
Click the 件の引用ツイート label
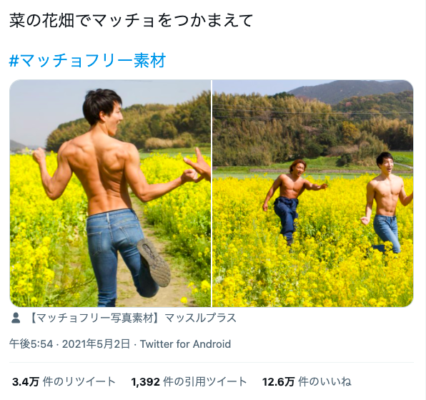(205, 382)
